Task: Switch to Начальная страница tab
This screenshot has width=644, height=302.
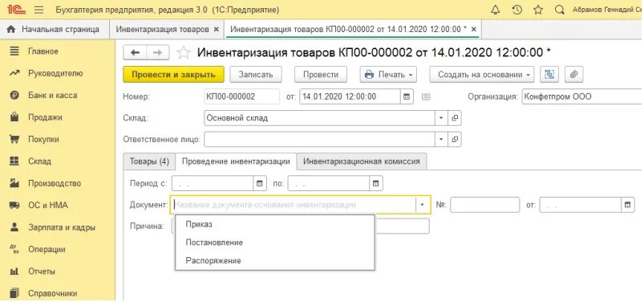Action: (55, 30)
